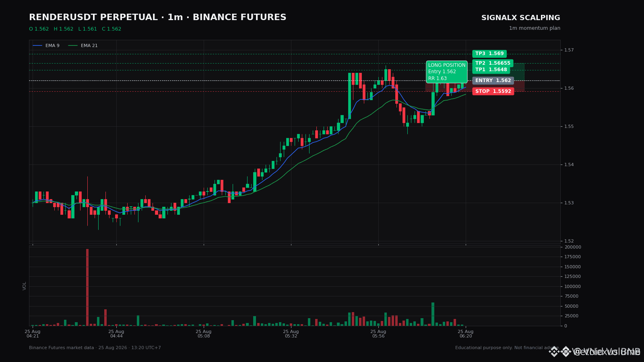This screenshot has width=644, height=362.
Task: Click the 1.57 price axis tick
Action: 569,50
